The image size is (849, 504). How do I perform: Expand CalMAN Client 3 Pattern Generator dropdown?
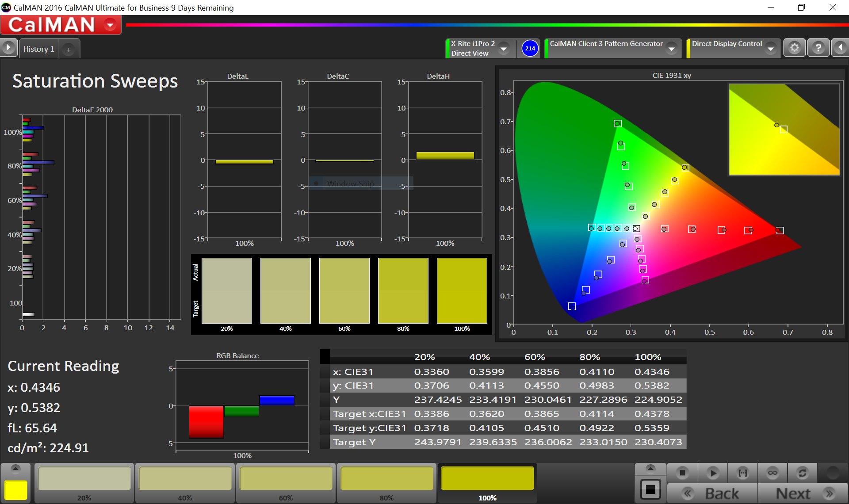coord(672,49)
